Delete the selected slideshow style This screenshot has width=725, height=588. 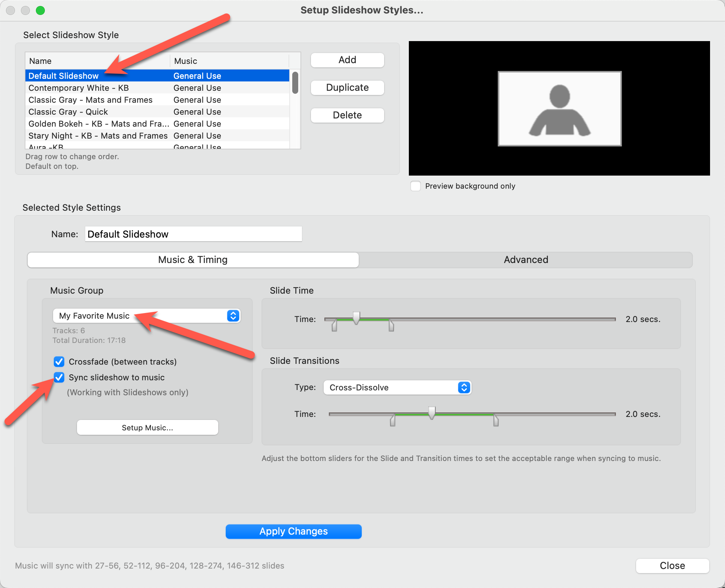pyautogui.click(x=347, y=115)
